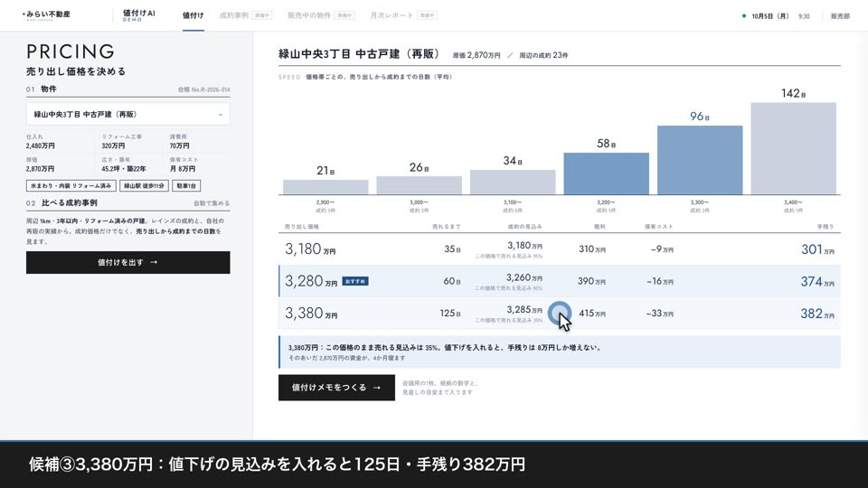Click the 月 8万円 holding cost value
The width and height of the screenshot is (868, 488).
(x=183, y=169)
